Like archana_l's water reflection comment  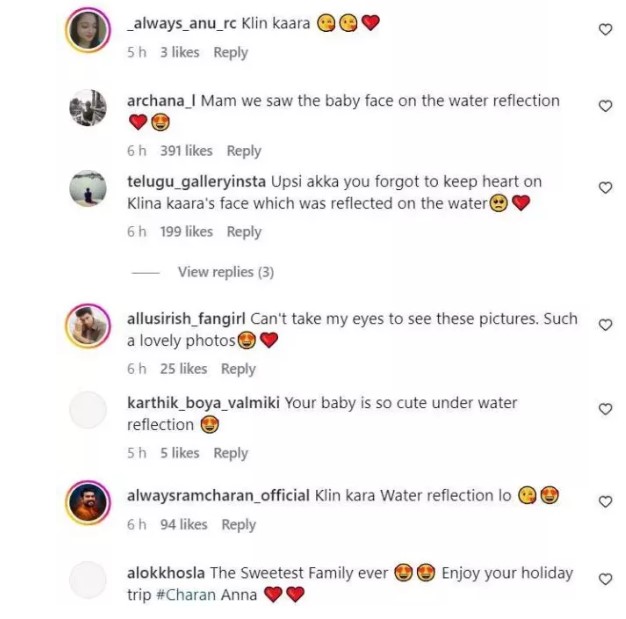[x=604, y=106]
